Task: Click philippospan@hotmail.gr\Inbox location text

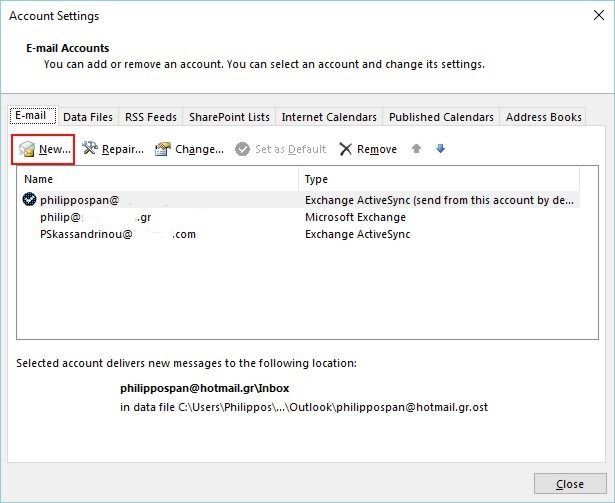Action: click(x=204, y=388)
